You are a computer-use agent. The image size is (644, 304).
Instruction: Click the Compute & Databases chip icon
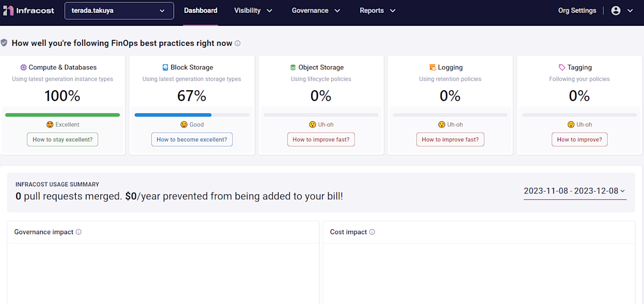(x=24, y=68)
